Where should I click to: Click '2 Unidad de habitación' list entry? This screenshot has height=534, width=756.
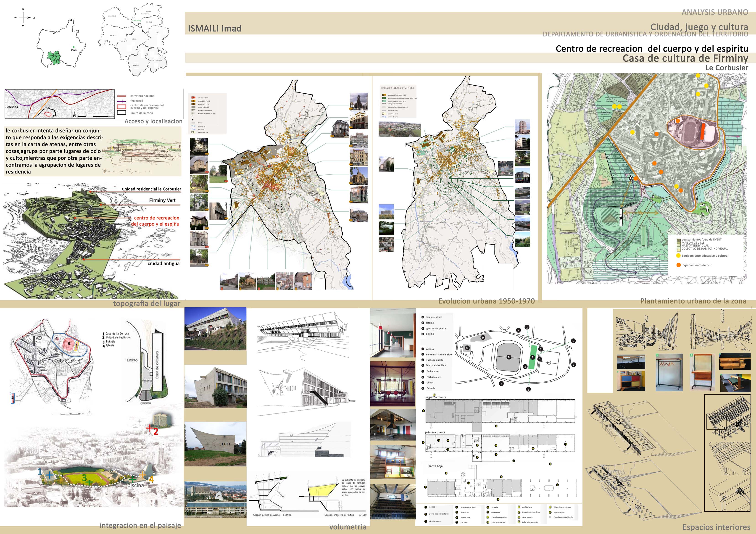coord(116,337)
